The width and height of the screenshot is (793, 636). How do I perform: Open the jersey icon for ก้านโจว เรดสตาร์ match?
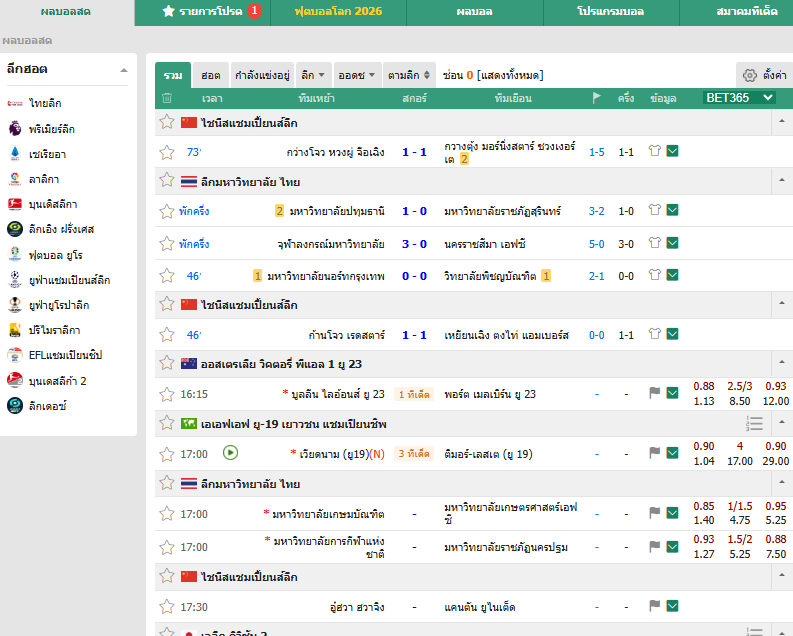click(654, 334)
